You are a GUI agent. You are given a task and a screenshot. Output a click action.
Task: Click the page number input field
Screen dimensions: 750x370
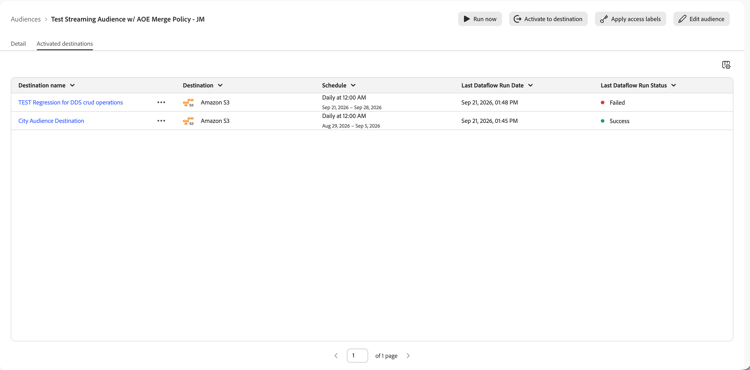pos(357,356)
